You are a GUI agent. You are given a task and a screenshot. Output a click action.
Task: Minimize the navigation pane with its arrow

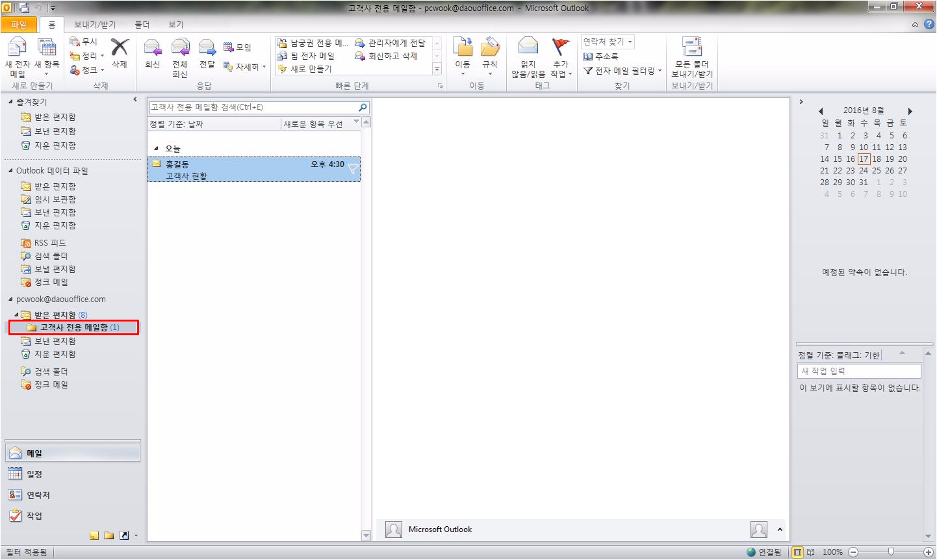(135, 99)
